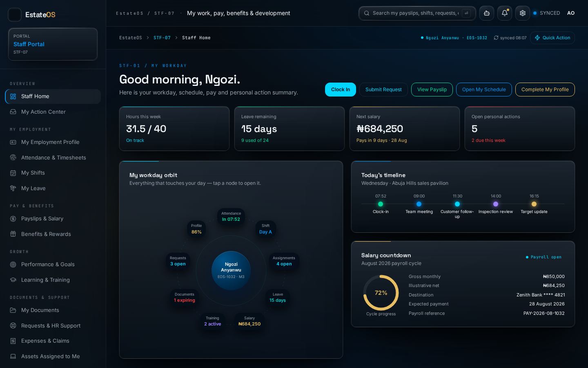The width and height of the screenshot is (588, 368).
Task: Click the synced 08:07 refresh icon
Action: coord(496,38)
